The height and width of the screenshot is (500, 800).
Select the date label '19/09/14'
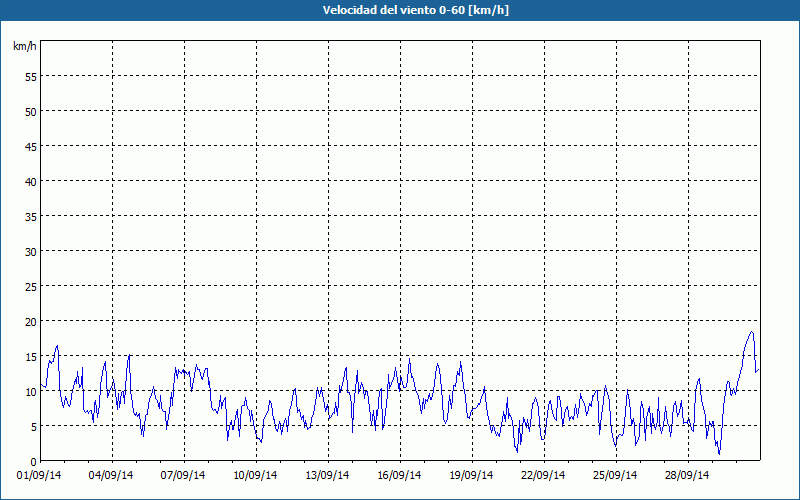pos(471,475)
